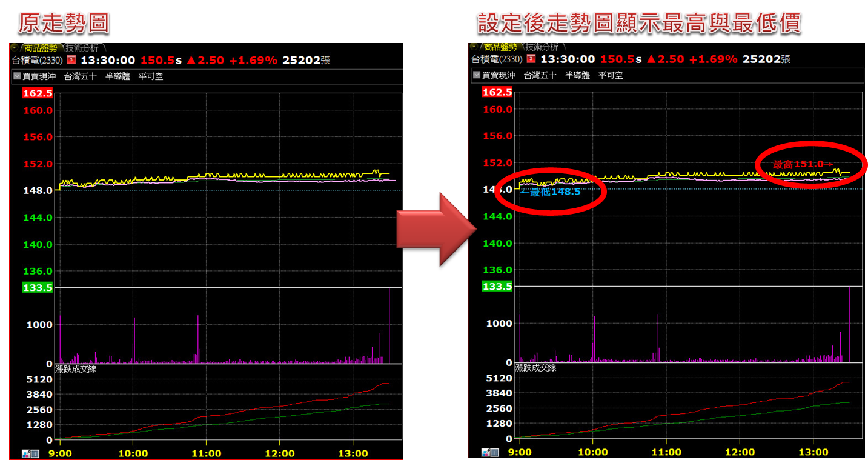Screen dimensions: 868x460
Task: Toggle 買賣現沖 checkbox in right panel
Action: [477, 76]
